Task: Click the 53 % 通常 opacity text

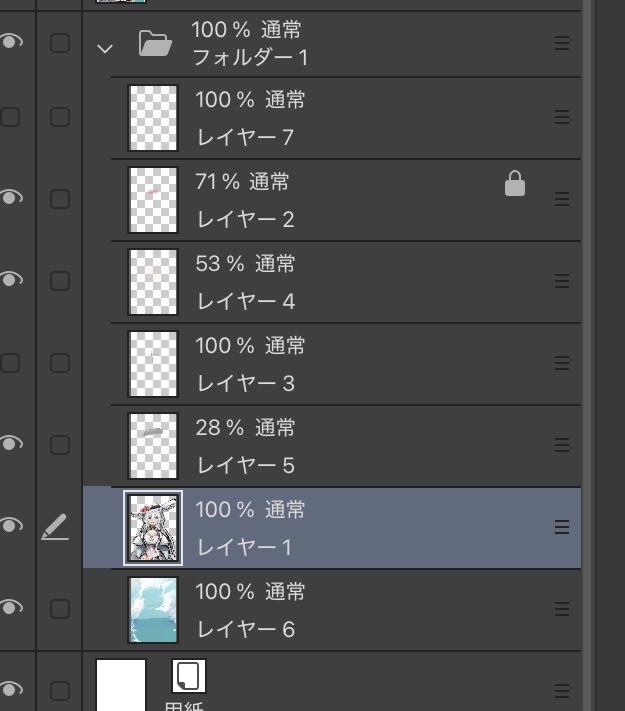Action: pos(245,264)
